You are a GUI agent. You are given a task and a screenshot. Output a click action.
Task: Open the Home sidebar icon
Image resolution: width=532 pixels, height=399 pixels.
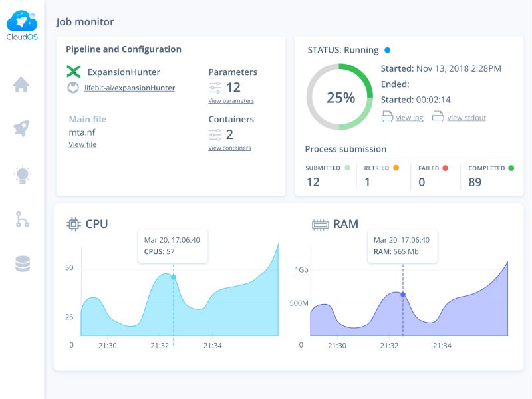(x=21, y=84)
